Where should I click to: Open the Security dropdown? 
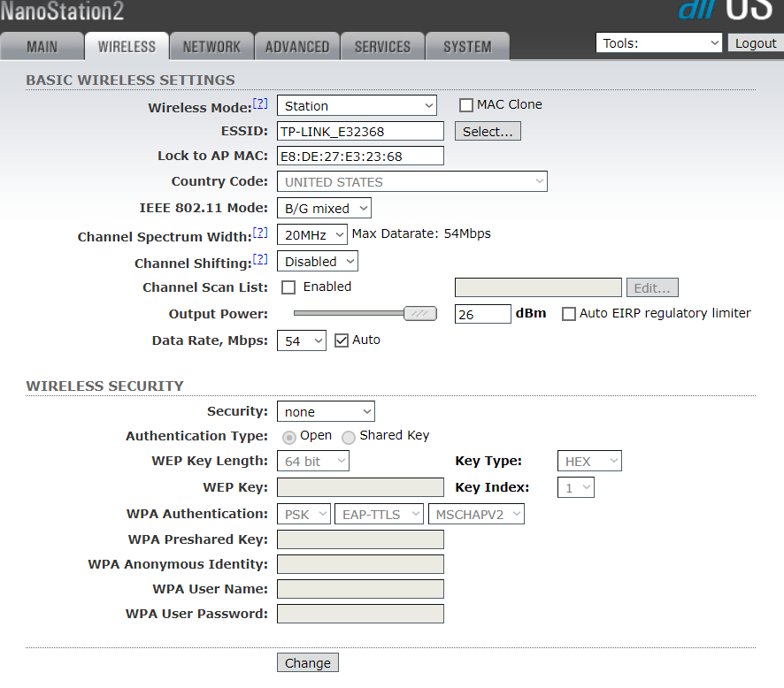point(326,411)
